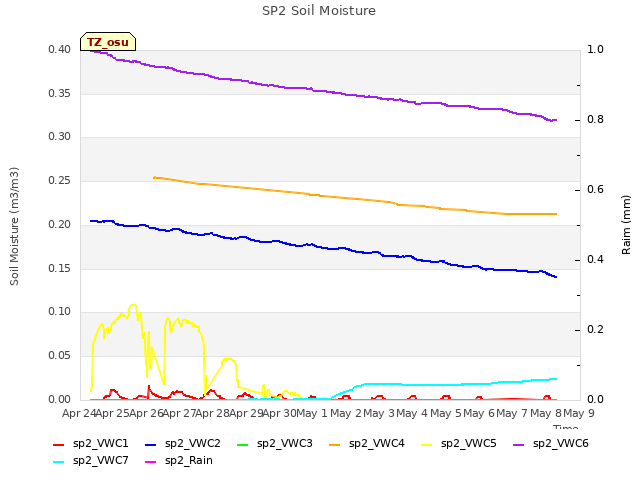The height and width of the screenshot is (480, 640).
Task: Click the Apr 24 x-axis tick label
Action: click(79, 413)
